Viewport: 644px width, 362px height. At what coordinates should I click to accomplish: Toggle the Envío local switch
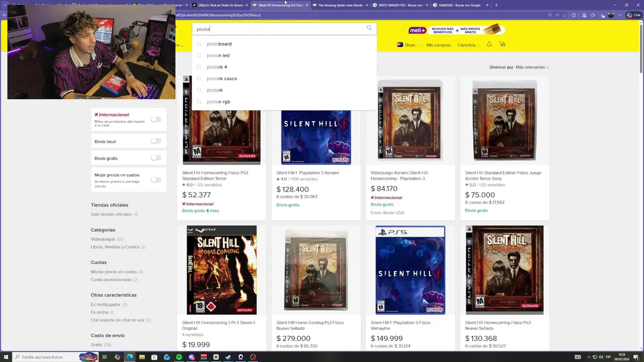coord(156,141)
